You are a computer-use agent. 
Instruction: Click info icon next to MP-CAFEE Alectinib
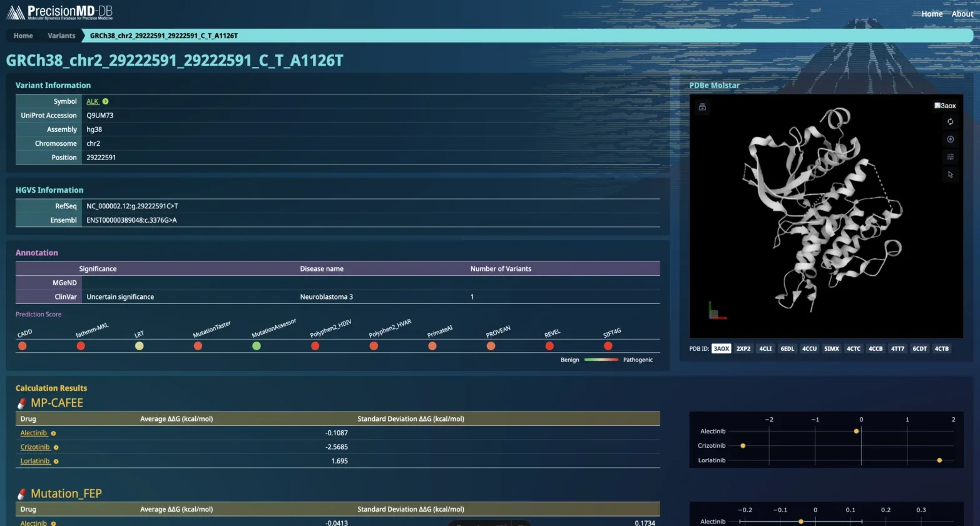tap(53, 433)
